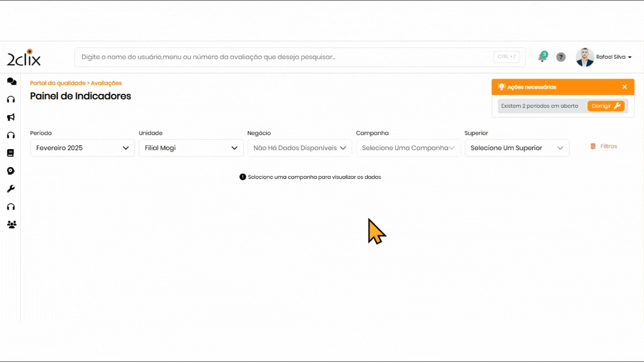Open the book icon in sidebar
The height and width of the screenshot is (362, 644).
point(11,153)
